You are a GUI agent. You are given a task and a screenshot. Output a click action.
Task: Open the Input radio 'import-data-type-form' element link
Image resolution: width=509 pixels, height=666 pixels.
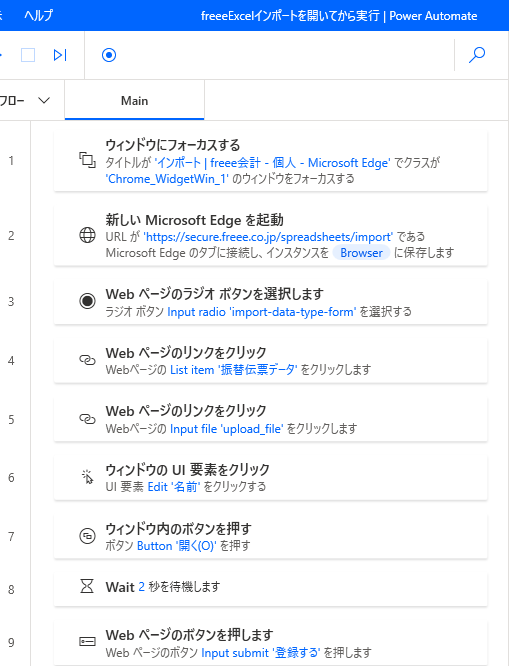(262, 312)
